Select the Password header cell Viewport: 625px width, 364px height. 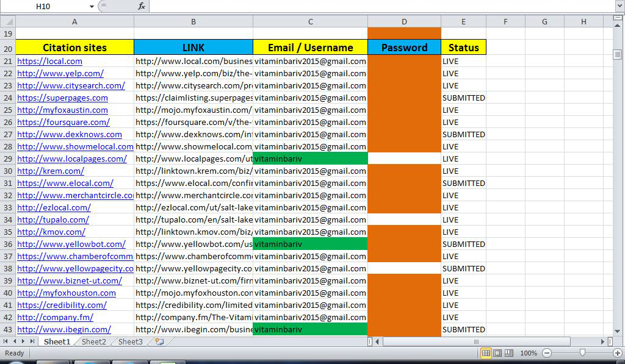404,48
